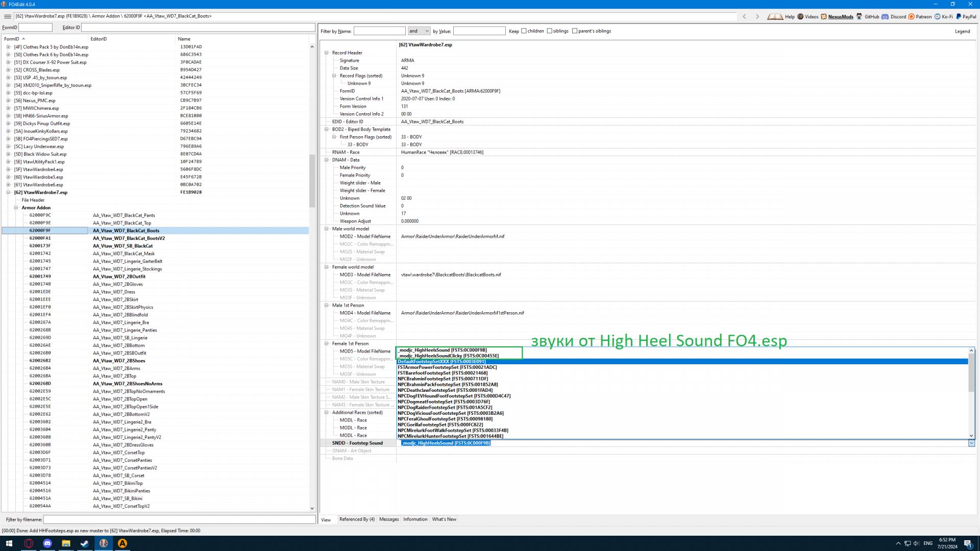980x551 pixels.
Task: Open the Referenced By (4) tab
Action: point(357,519)
